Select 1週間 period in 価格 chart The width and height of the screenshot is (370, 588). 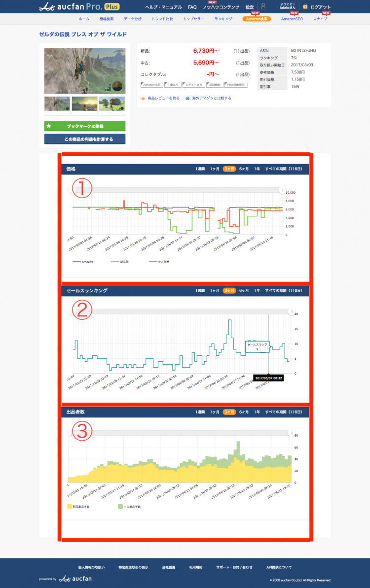pyautogui.click(x=200, y=169)
